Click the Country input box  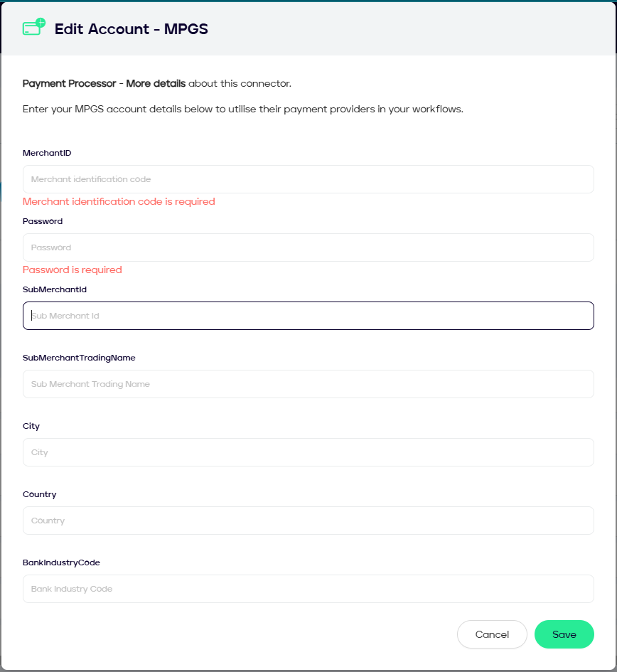tap(308, 521)
